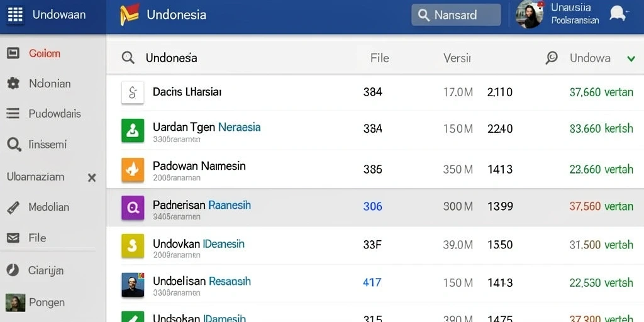This screenshot has height=322, width=644.
Task: Click the 33F file value
Action: (372, 245)
